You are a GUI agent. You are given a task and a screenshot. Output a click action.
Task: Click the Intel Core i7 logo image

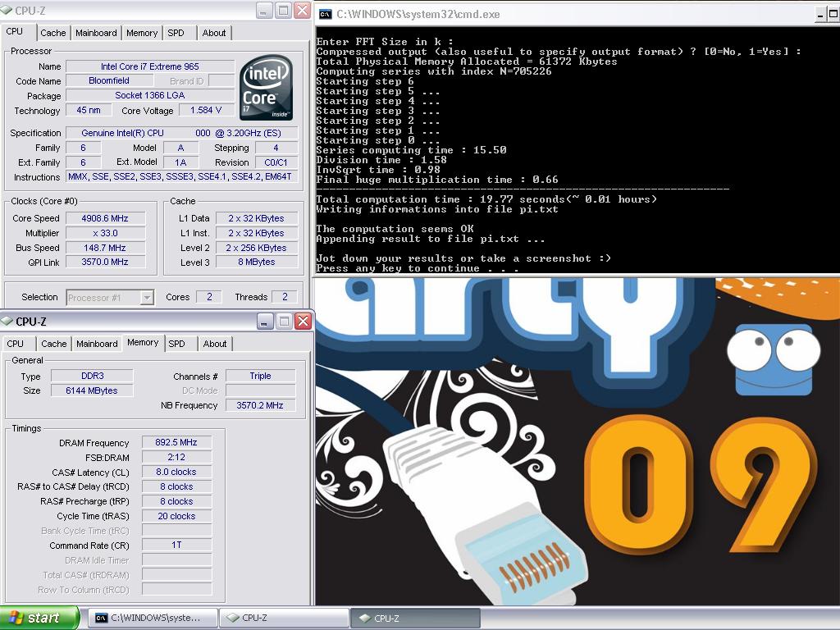point(267,88)
